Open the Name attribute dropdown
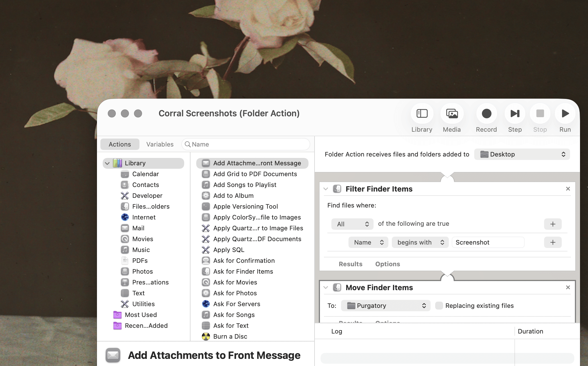The image size is (588, 366). click(368, 242)
